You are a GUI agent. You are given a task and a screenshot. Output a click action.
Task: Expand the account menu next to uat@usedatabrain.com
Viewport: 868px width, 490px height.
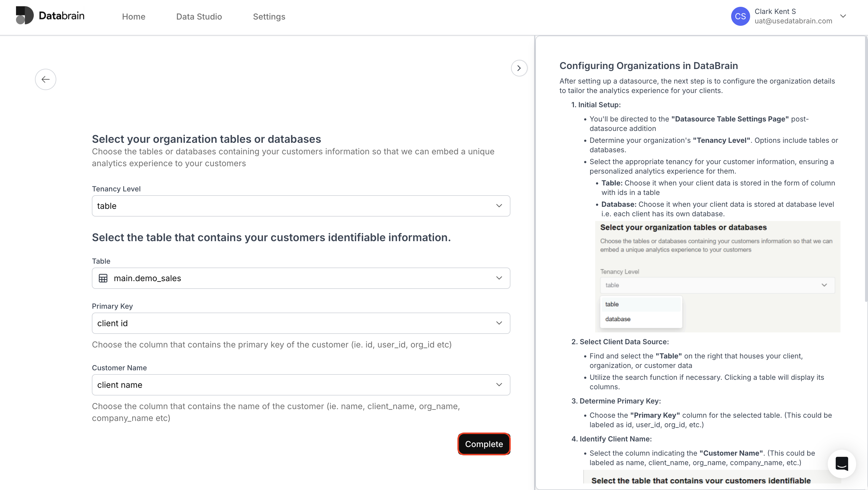point(843,16)
